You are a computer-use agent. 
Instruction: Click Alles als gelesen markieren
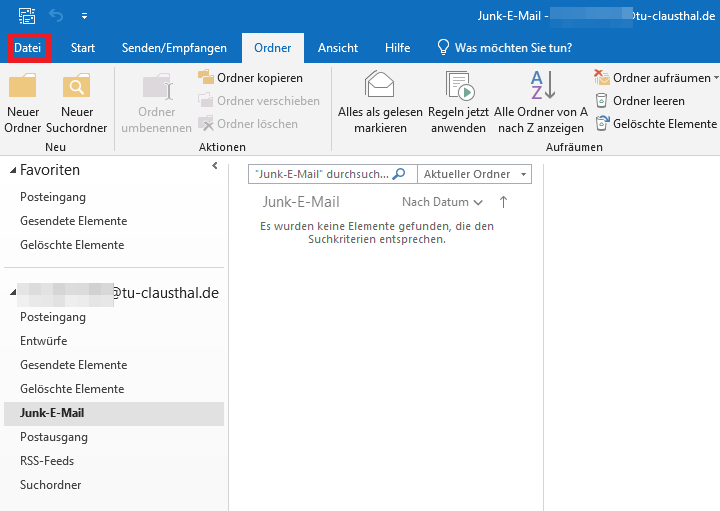pyautogui.click(x=380, y=102)
